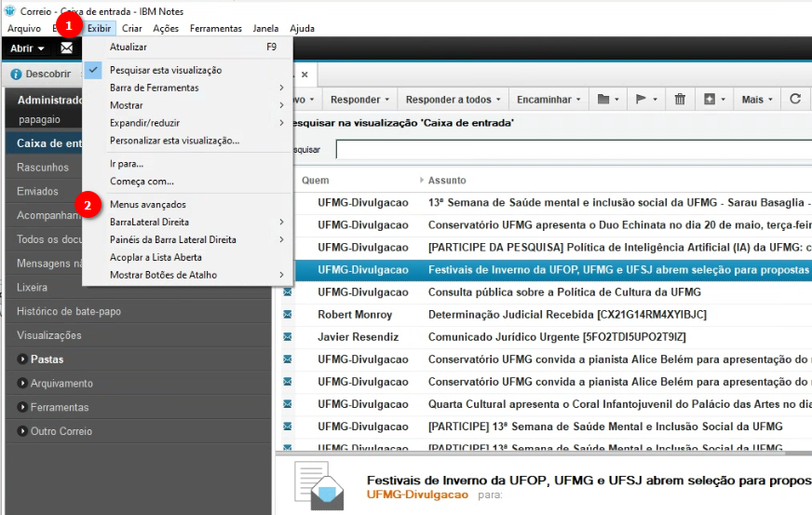Open the Janela menu
Viewport: 812px width, 515px height.
click(265, 29)
